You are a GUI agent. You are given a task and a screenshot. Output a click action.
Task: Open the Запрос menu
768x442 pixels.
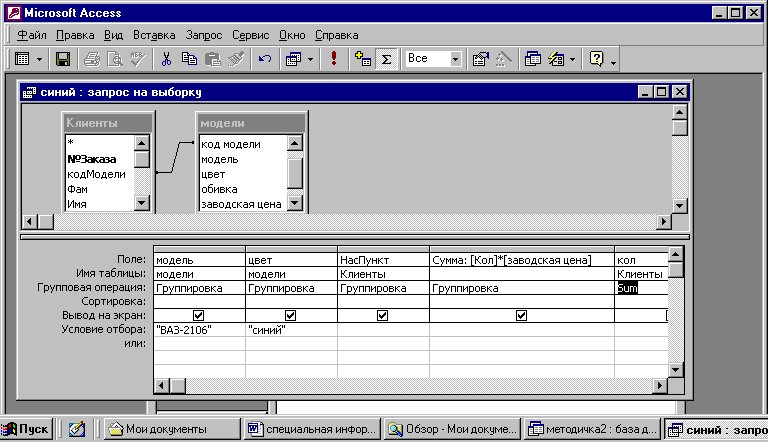pyautogui.click(x=204, y=35)
